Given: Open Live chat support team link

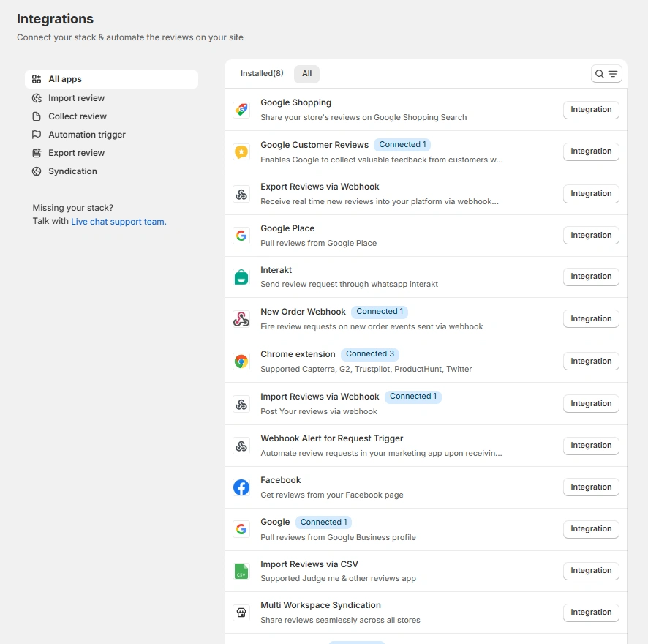Looking at the screenshot, I should point(118,221).
